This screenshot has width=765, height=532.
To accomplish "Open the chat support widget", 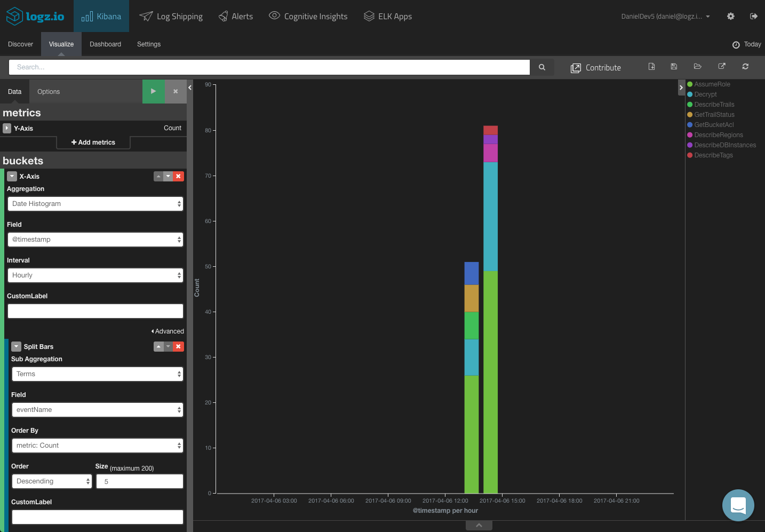I will click(738, 505).
